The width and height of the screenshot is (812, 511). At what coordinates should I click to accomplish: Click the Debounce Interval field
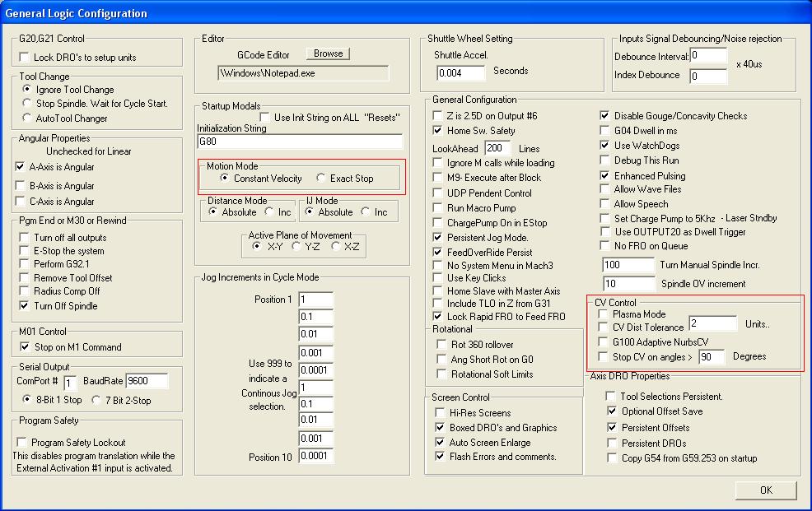[708, 55]
